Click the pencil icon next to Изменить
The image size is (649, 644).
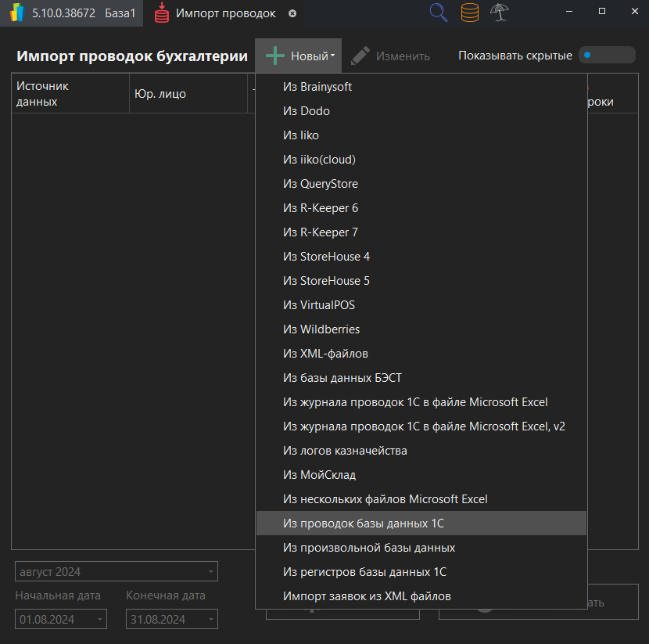point(359,55)
